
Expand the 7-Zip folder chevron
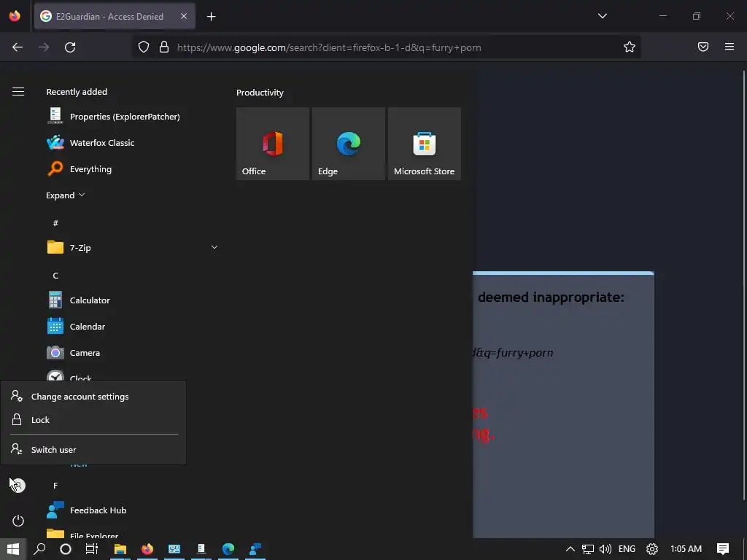point(214,247)
